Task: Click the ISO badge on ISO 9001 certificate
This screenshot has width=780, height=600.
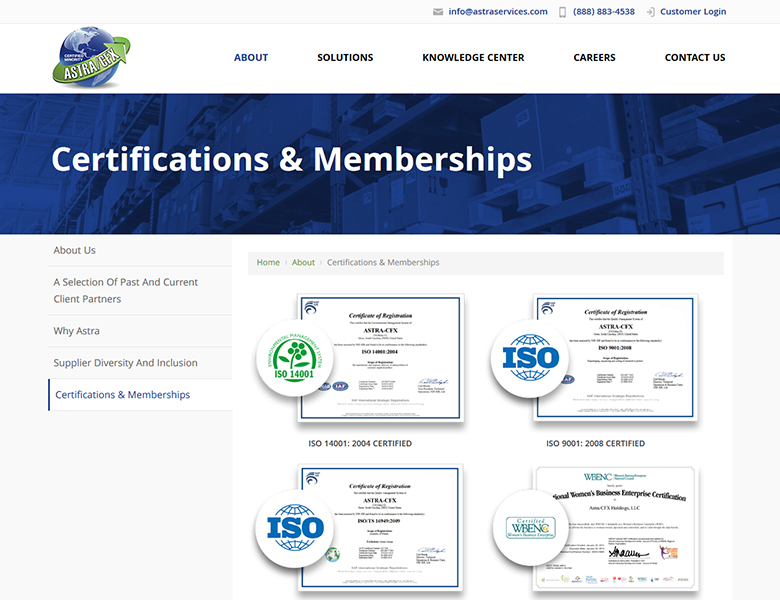Action: pyautogui.click(x=530, y=358)
